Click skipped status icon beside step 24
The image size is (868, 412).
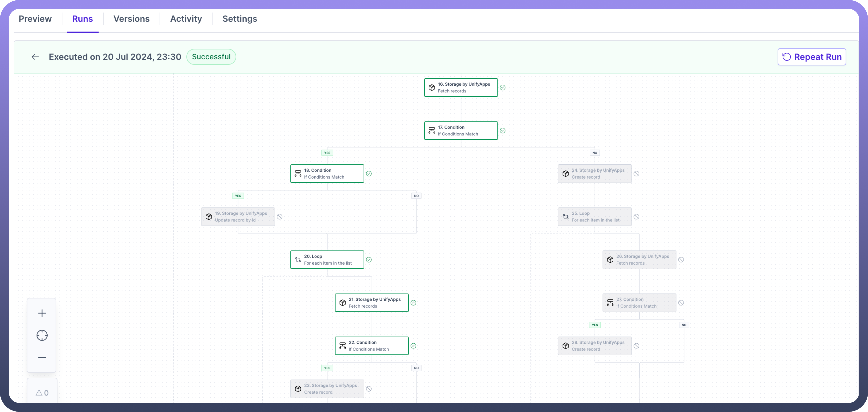click(636, 174)
